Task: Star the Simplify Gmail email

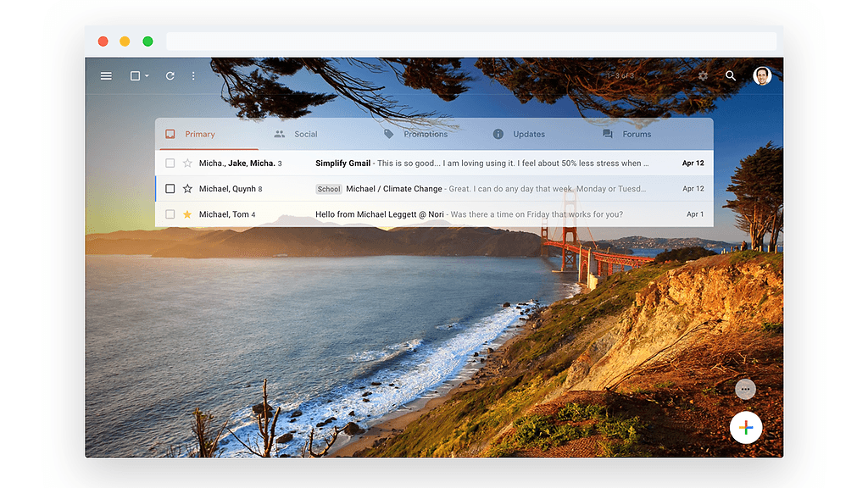Action: (x=187, y=164)
